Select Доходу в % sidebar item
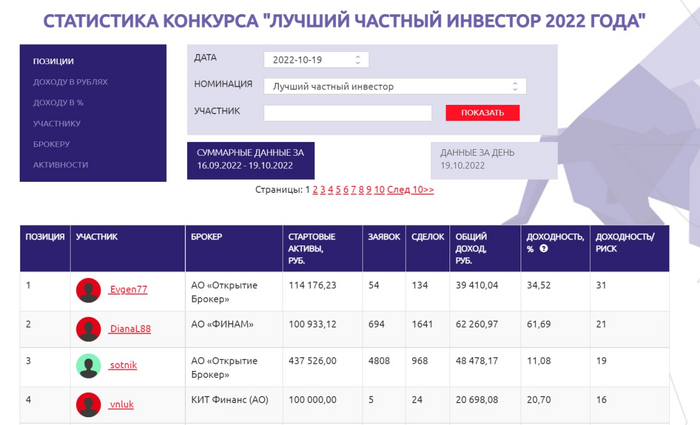 click(x=58, y=103)
